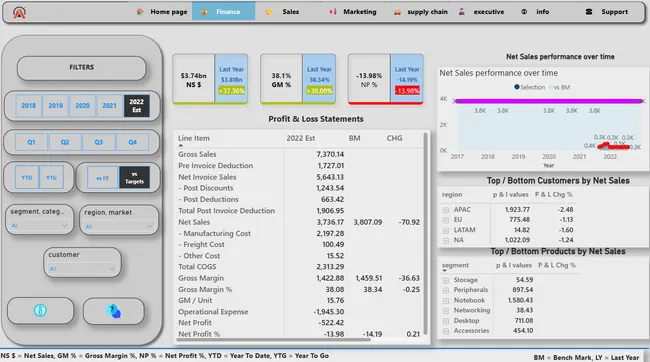
Task: Click the app logo icon in navigation bar
Action: point(19,12)
